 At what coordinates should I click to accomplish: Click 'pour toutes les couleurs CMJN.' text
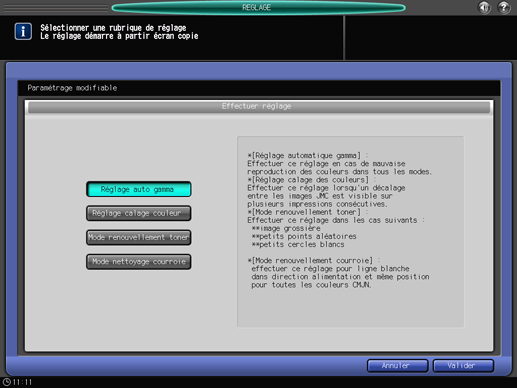point(311,285)
